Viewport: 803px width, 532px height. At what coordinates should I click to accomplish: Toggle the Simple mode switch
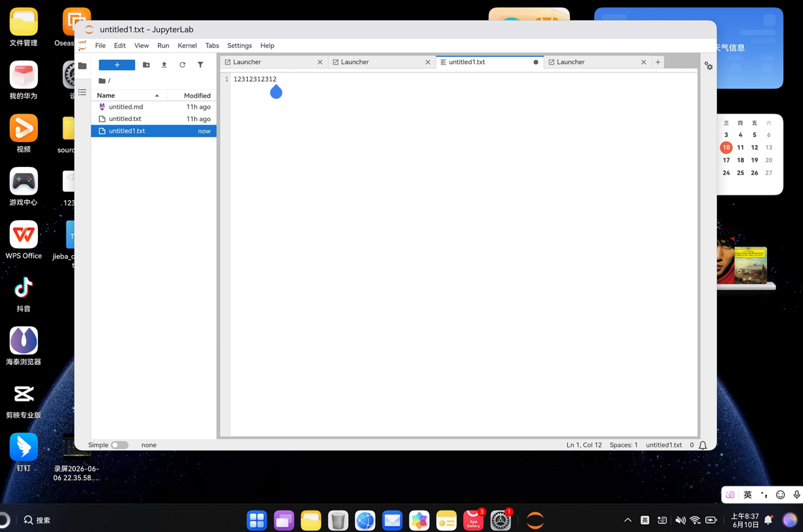(x=119, y=445)
